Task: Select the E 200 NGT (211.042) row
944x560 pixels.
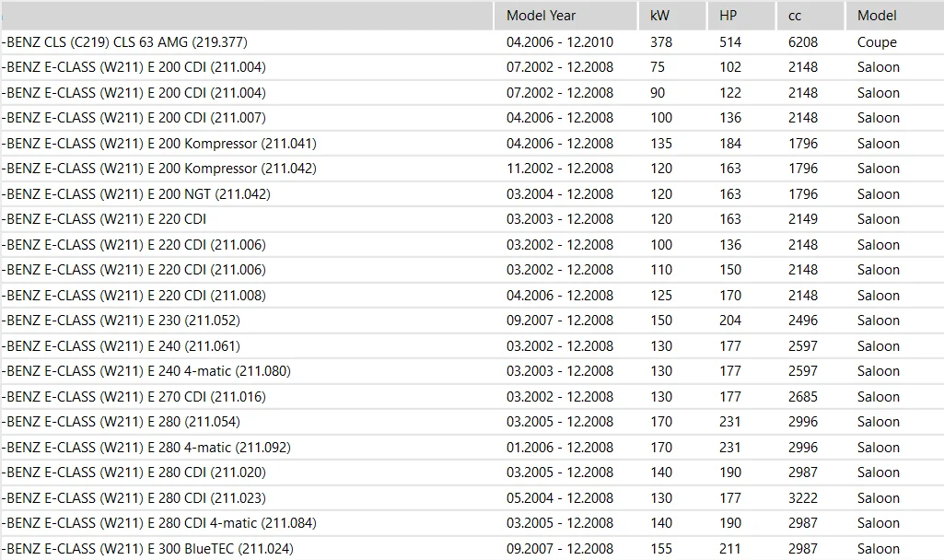Action: [472, 194]
